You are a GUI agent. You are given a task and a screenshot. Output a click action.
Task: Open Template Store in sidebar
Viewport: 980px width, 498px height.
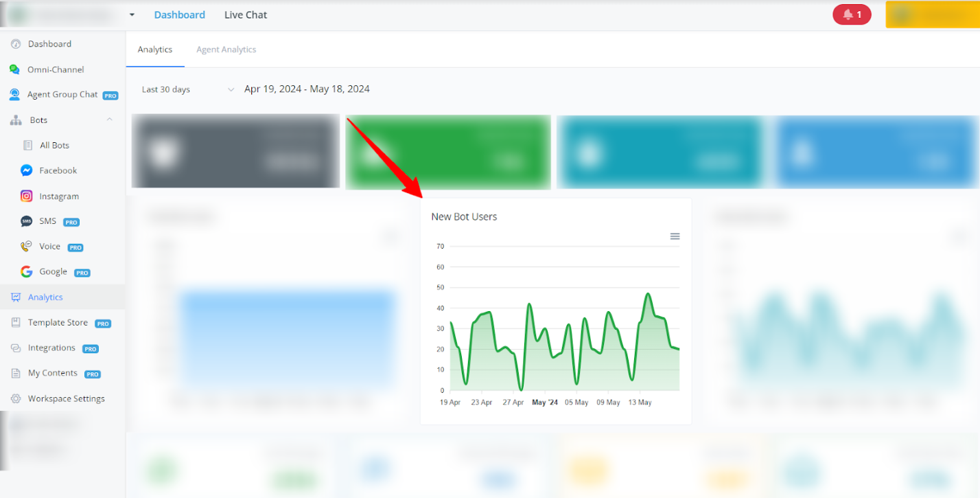58,323
